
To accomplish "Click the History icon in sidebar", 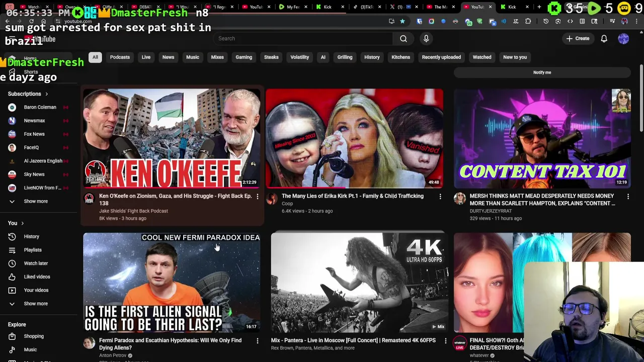I will tap(12, 236).
